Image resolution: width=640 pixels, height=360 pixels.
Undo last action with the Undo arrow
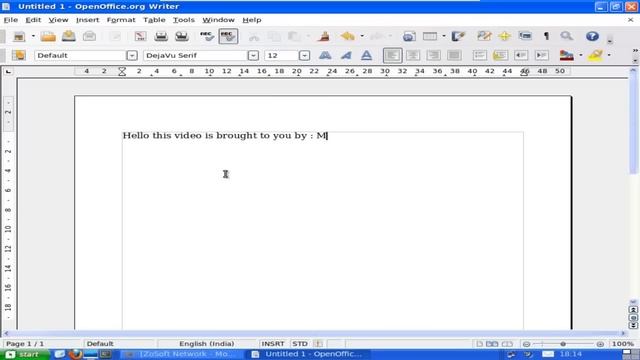[348, 36]
